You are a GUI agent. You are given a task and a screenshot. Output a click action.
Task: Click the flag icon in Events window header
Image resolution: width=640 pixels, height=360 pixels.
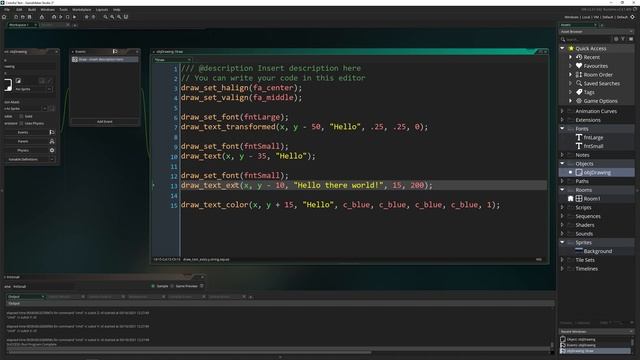(115, 51)
